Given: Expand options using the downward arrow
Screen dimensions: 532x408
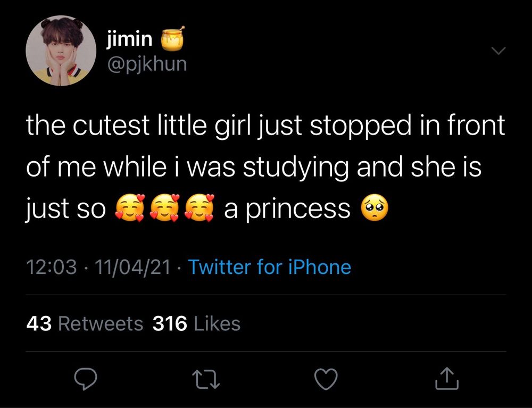Looking at the screenshot, I should pyautogui.click(x=498, y=51).
